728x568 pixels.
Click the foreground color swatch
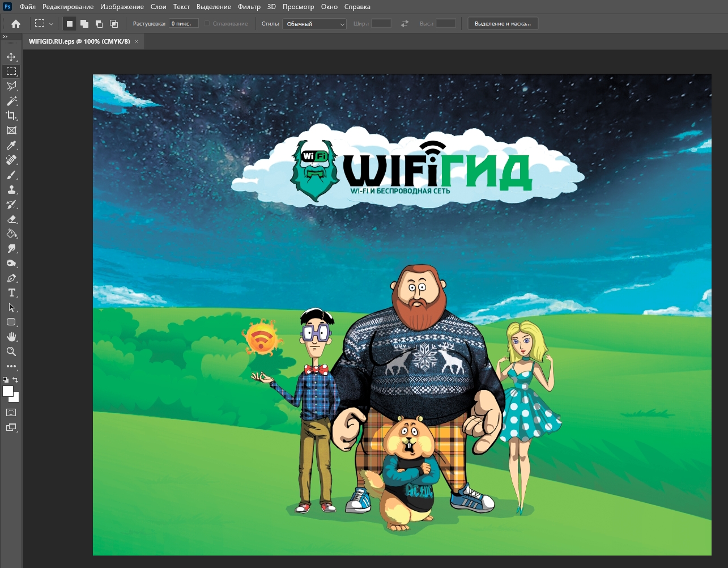(8, 391)
